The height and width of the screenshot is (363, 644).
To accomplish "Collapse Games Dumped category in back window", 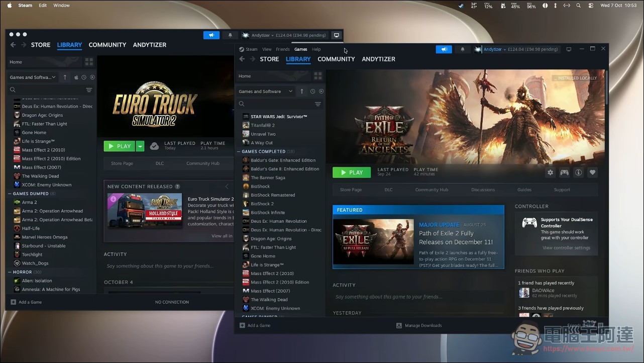I will coord(10,194).
